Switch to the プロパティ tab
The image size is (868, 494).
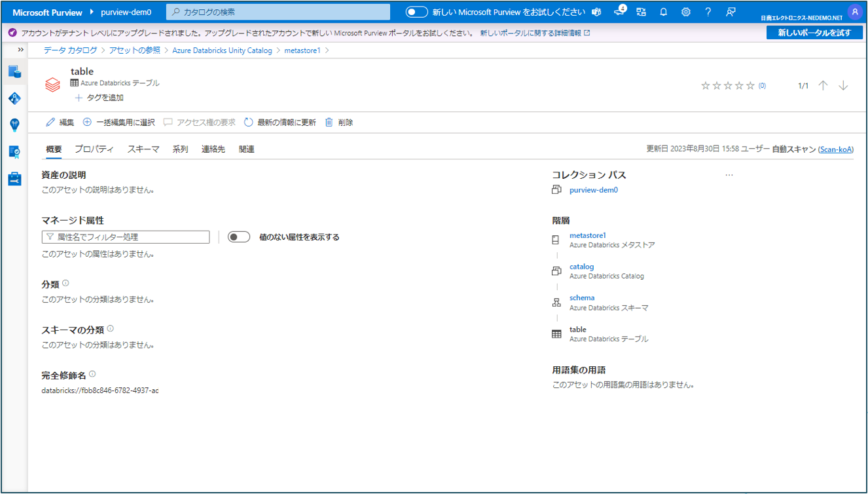[94, 149]
